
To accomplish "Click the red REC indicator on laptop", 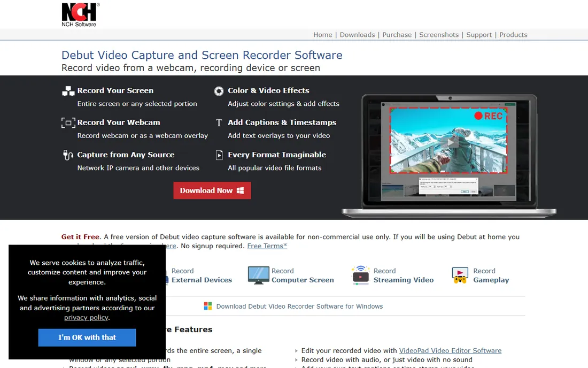I will point(488,116).
